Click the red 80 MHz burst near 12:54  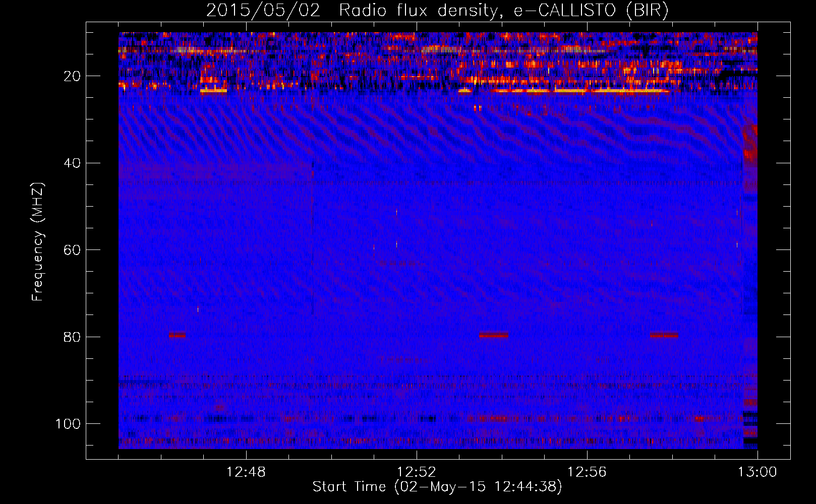point(493,335)
